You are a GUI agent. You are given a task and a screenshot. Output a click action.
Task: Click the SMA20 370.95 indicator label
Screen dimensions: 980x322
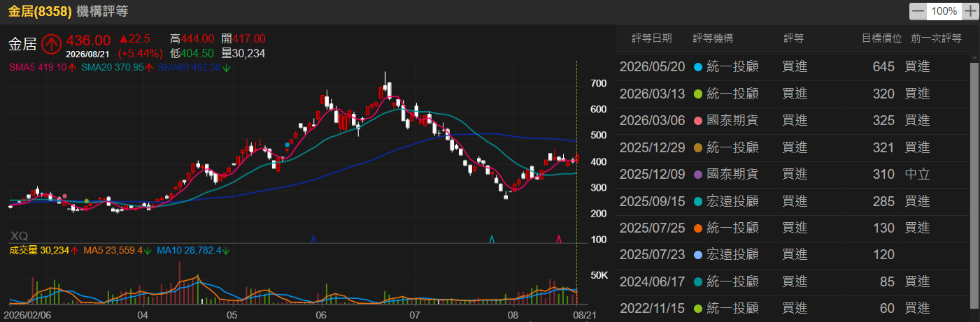(x=117, y=68)
